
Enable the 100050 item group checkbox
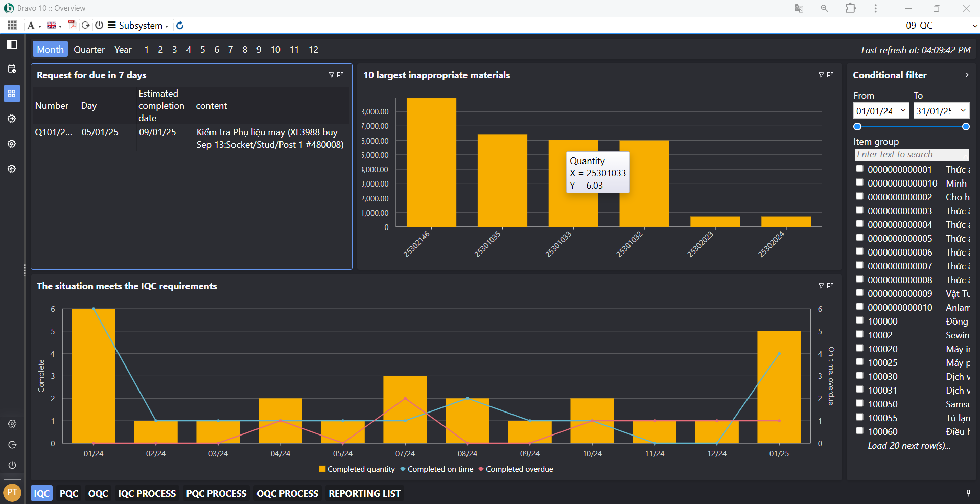pos(859,403)
